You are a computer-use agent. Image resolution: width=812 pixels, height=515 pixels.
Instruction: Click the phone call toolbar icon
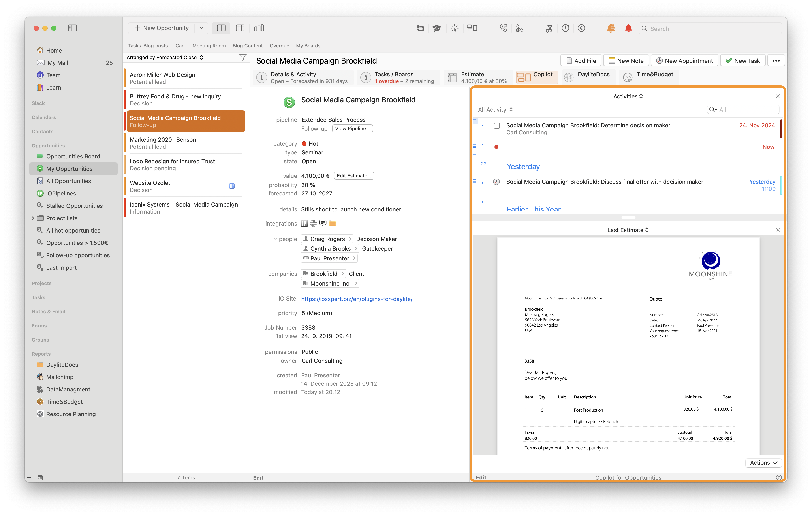tap(504, 28)
